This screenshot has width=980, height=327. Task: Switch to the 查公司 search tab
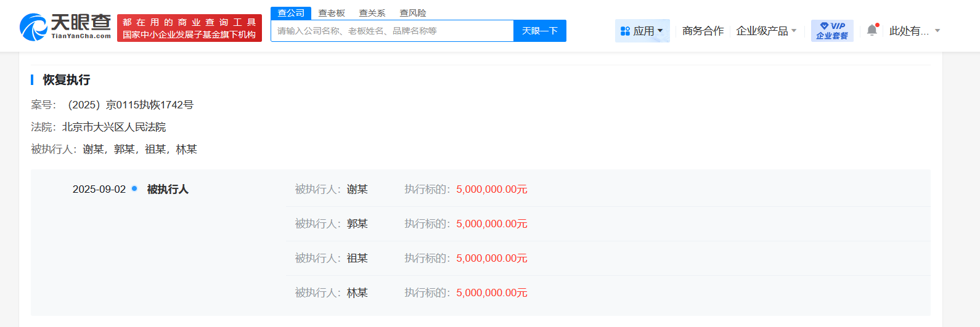point(291,13)
